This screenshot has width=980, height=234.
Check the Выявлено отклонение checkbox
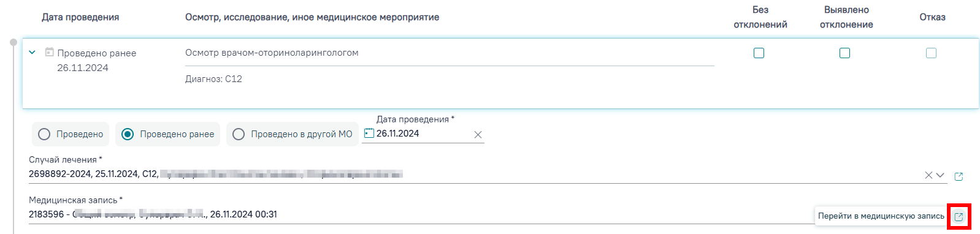tap(844, 53)
